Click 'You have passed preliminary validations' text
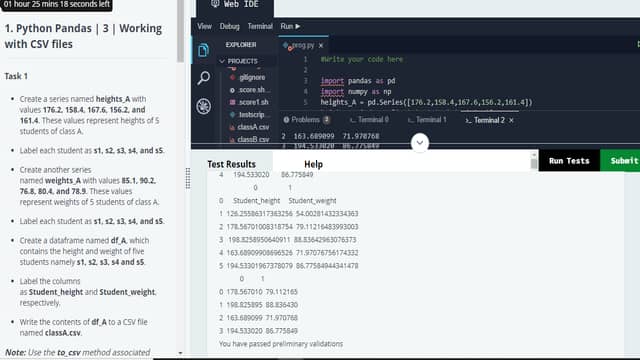Viewport: 640px width, 360px height. tap(281, 344)
